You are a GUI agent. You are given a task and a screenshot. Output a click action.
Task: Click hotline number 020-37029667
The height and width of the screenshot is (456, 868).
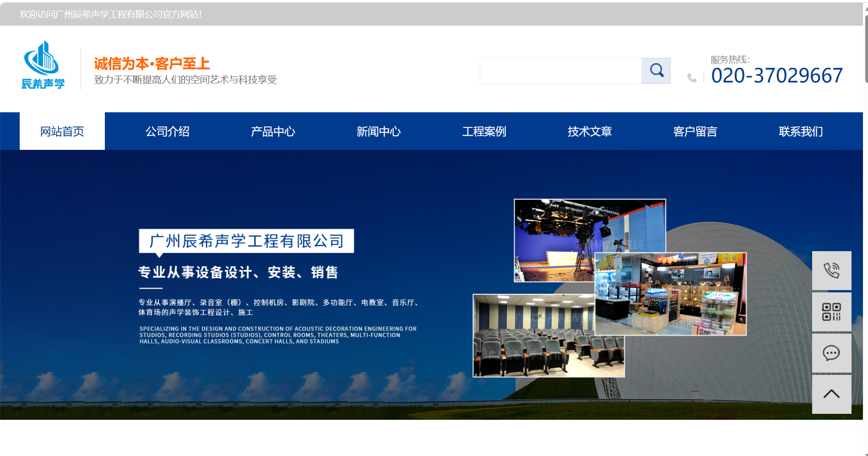pyautogui.click(x=777, y=76)
